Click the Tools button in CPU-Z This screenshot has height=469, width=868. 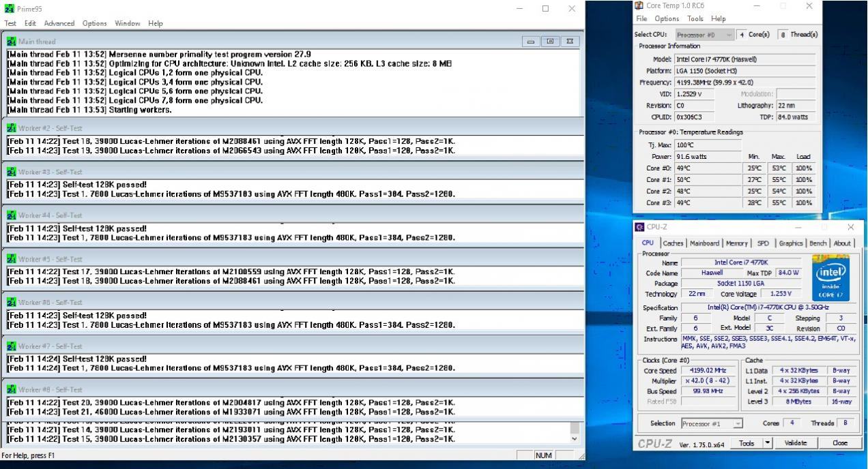click(x=747, y=443)
